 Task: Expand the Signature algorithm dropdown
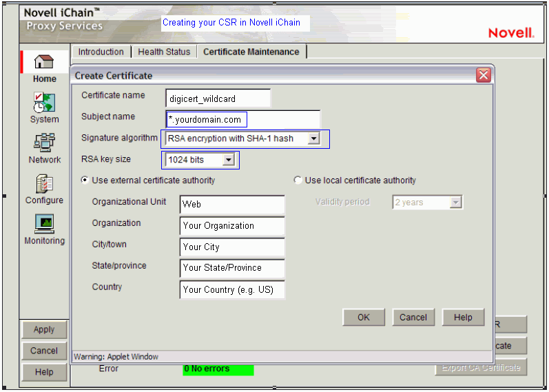[313, 138]
